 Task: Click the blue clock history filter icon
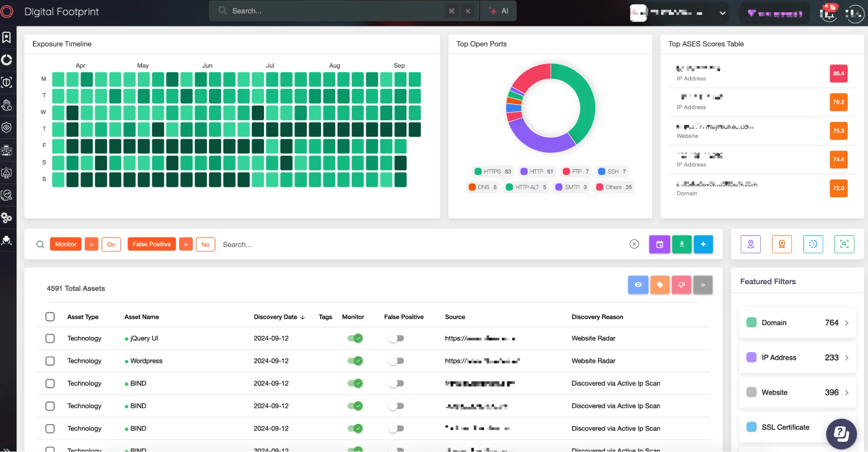point(813,244)
